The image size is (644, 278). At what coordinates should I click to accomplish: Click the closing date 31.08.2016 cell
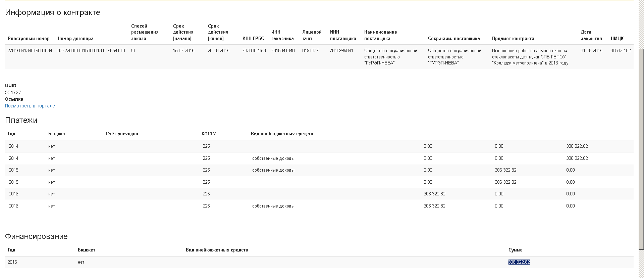click(591, 51)
